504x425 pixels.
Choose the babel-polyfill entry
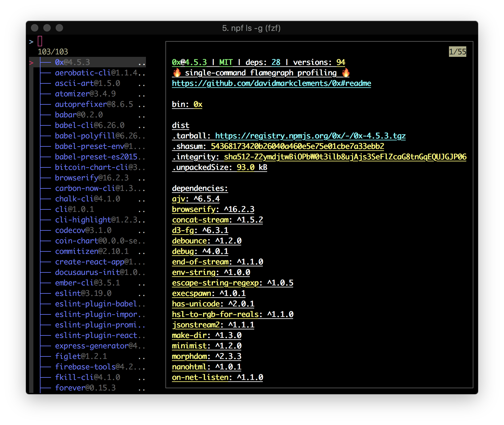[88, 136]
